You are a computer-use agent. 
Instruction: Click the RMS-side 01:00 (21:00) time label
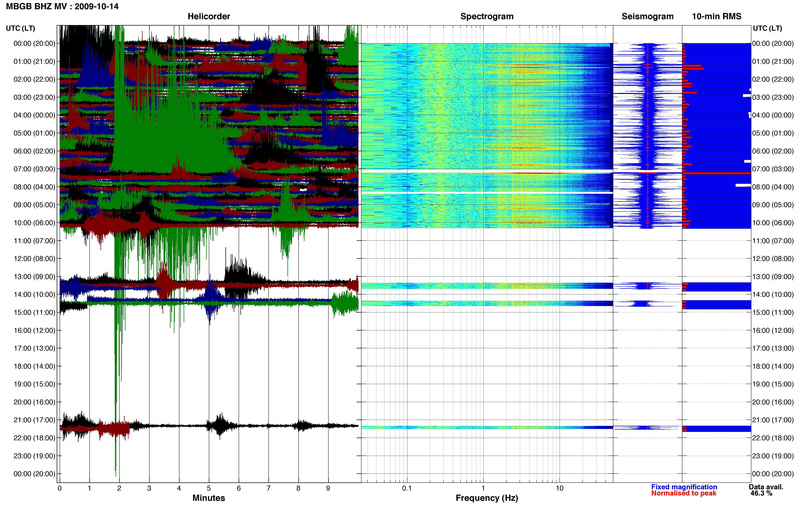tap(773, 62)
